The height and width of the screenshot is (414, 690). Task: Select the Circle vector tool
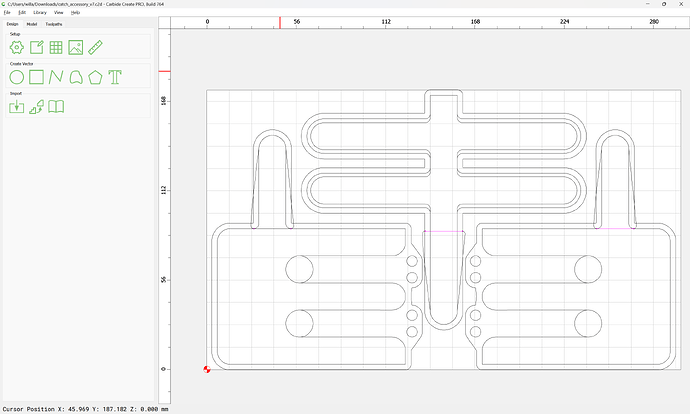(x=17, y=77)
